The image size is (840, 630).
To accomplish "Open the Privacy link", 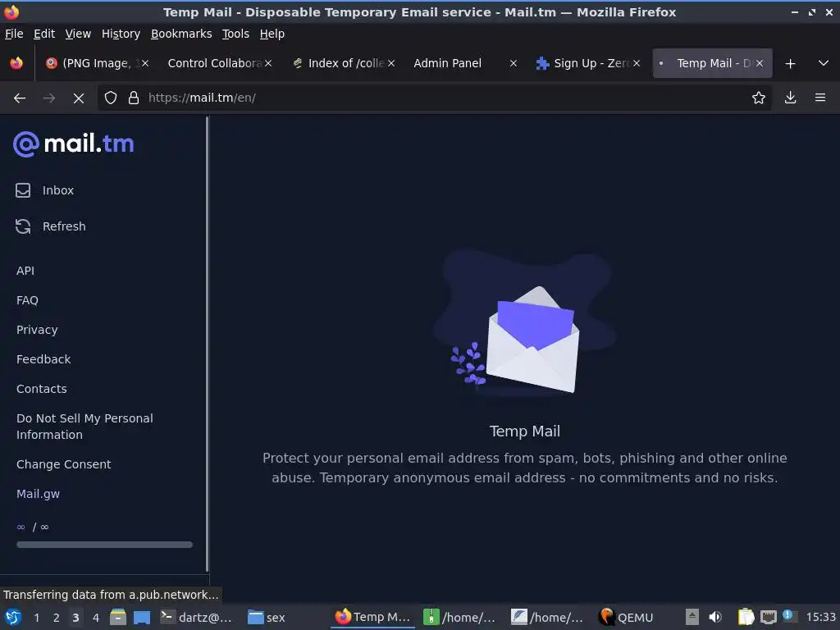I will coord(37,330).
